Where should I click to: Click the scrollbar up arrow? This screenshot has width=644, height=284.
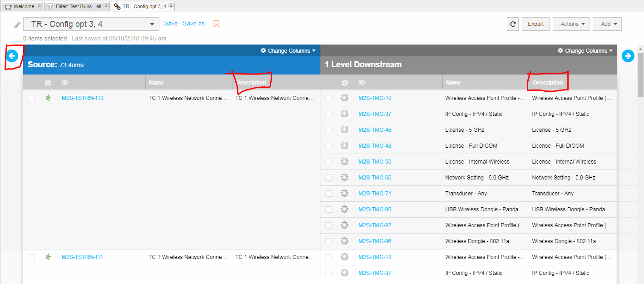(640, 48)
